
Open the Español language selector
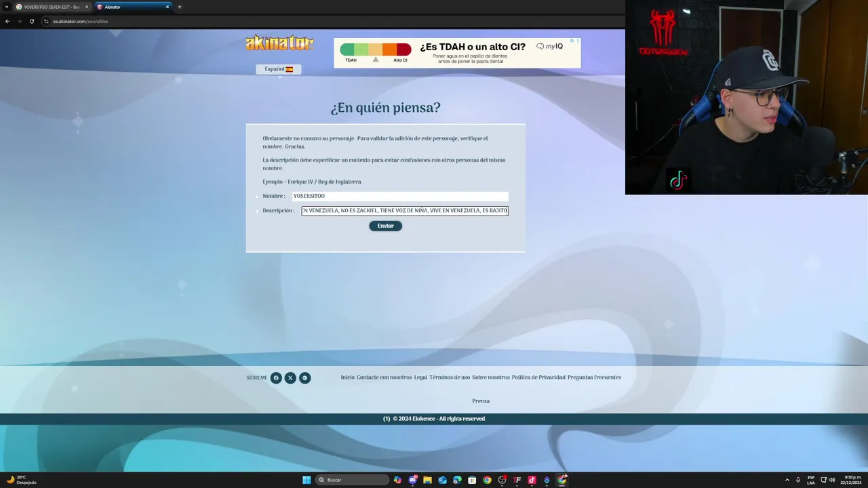279,69
